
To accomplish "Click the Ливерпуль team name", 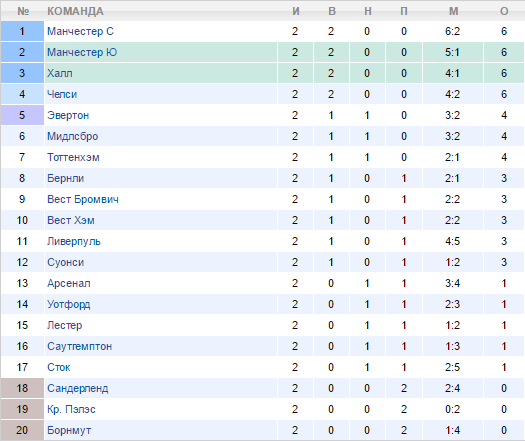I will [x=74, y=241].
